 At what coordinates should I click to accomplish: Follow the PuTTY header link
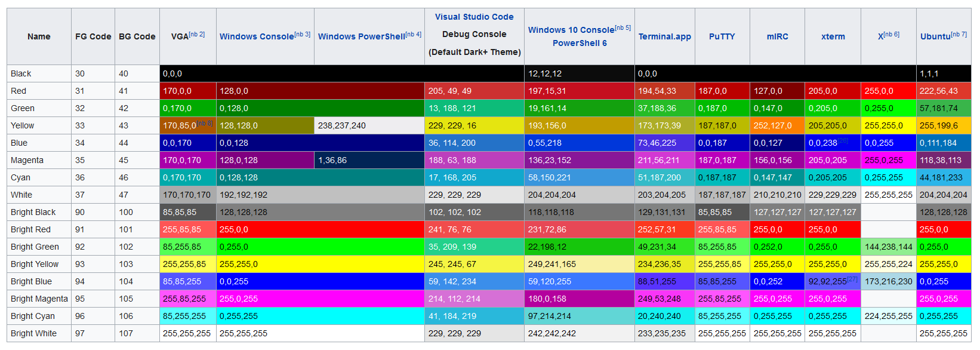pyautogui.click(x=722, y=36)
